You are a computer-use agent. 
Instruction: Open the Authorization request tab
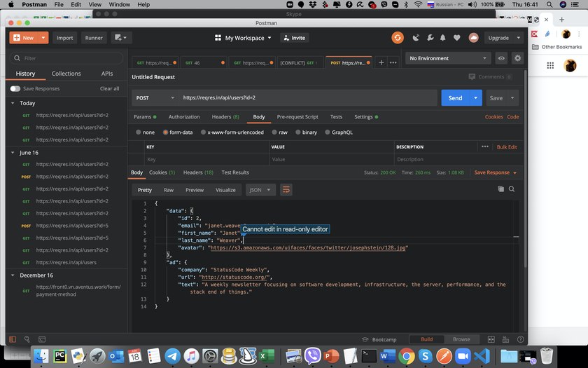tap(183, 117)
